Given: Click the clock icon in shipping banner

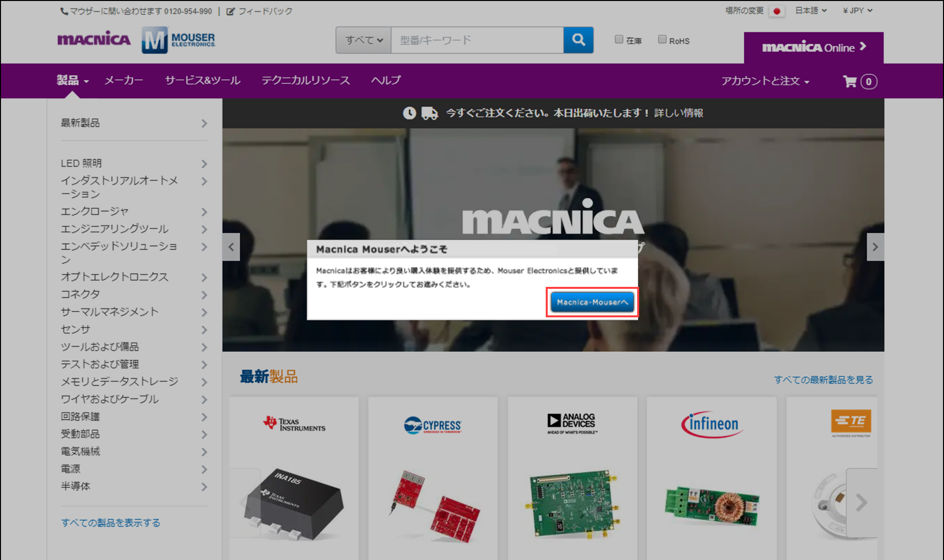Looking at the screenshot, I should (x=410, y=113).
